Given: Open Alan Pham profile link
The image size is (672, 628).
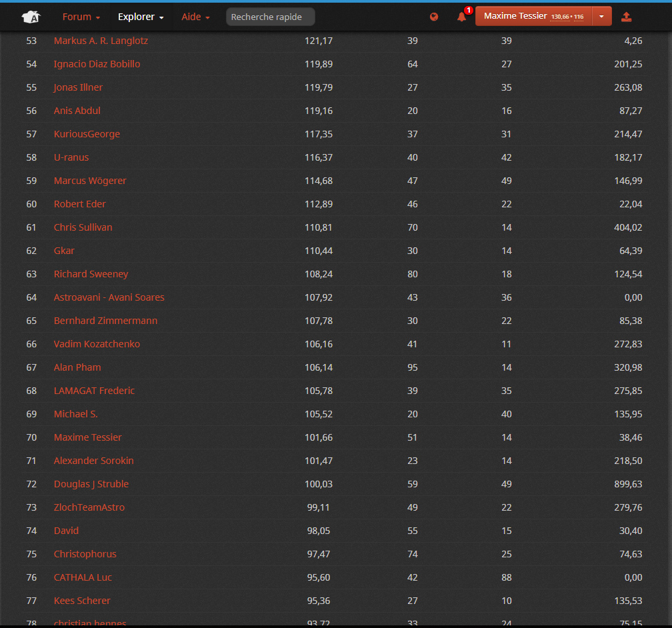Looking at the screenshot, I should (x=77, y=367).
